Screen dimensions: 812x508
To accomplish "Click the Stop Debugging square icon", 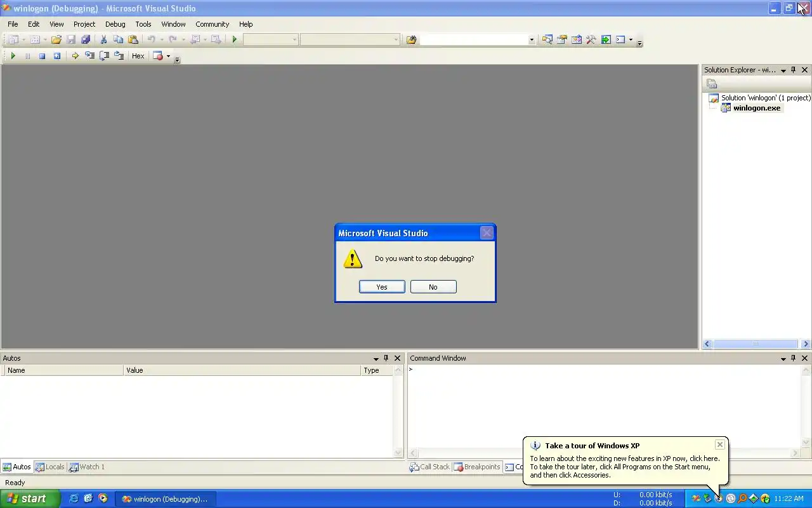I will 42,56.
